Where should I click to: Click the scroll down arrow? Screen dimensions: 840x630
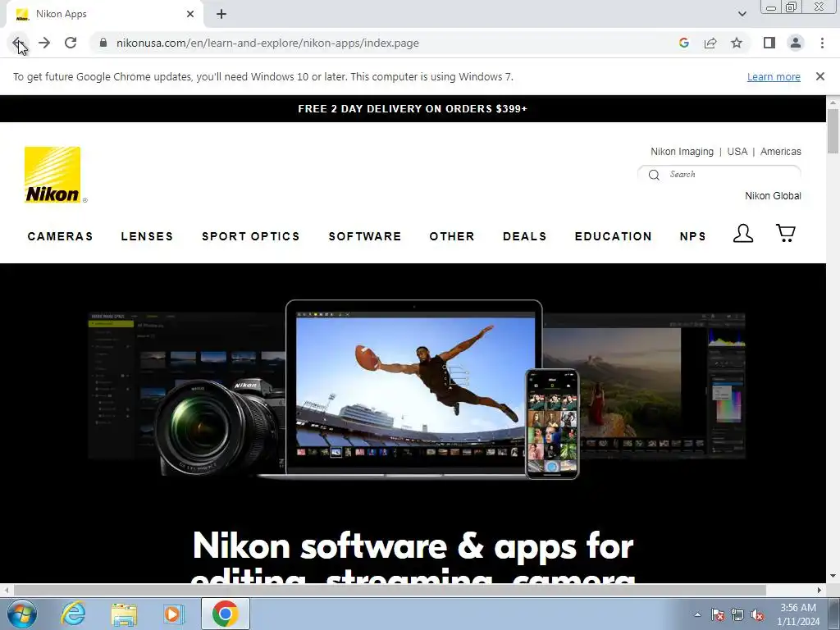pos(833,576)
